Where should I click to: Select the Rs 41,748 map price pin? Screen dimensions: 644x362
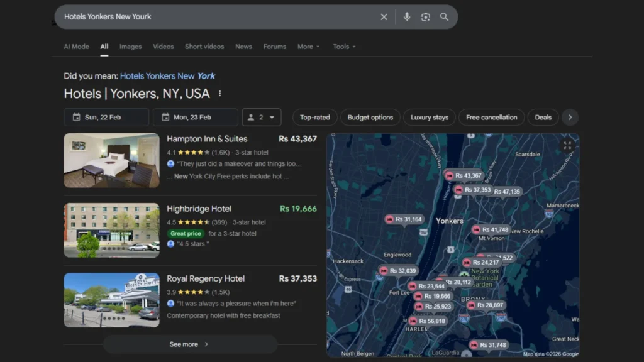click(x=491, y=229)
